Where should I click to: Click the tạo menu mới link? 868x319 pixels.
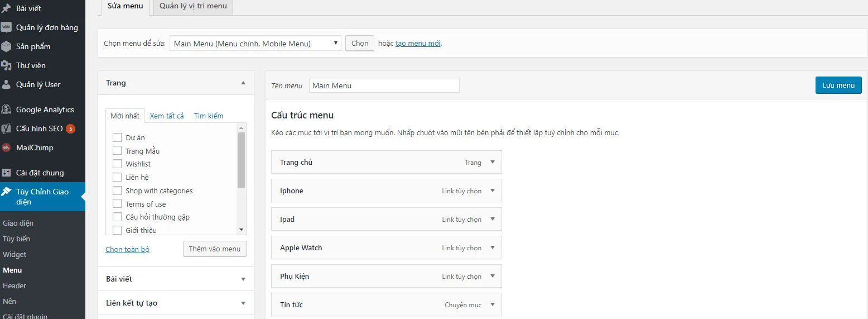[x=418, y=43]
